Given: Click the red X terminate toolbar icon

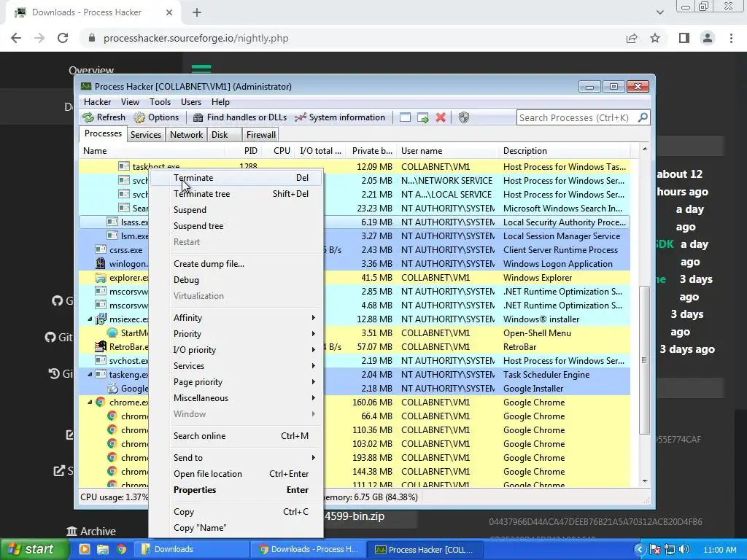Looking at the screenshot, I should coord(441,117).
